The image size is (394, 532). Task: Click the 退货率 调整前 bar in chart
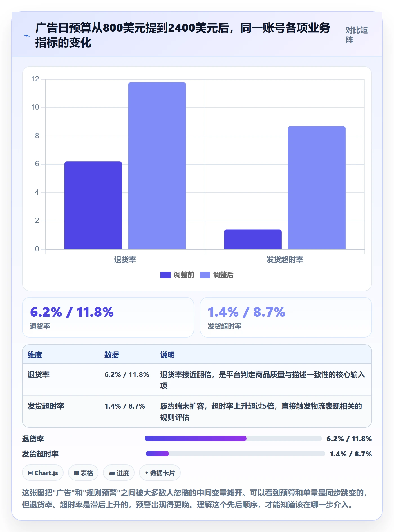coord(93,205)
